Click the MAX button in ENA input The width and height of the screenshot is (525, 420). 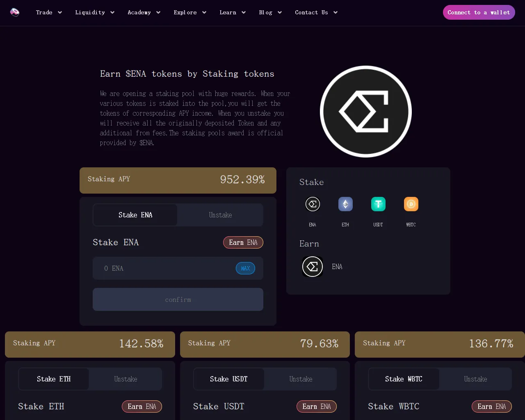[x=245, y=268]
